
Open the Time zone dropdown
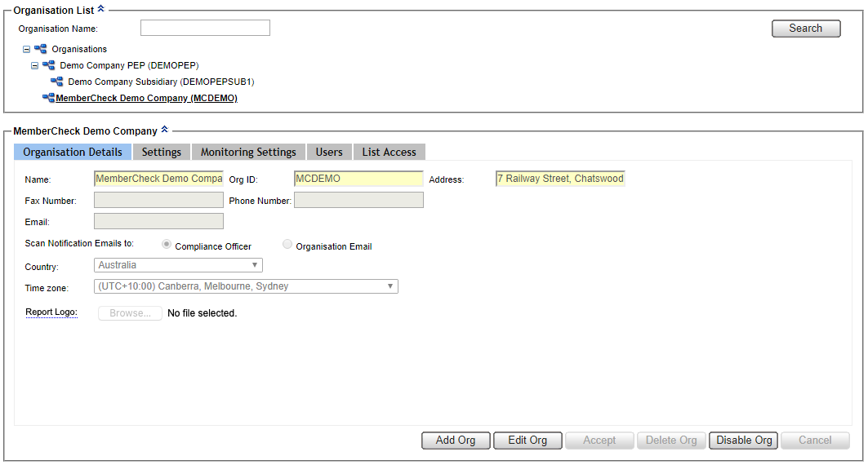click(x=246, y=286)
